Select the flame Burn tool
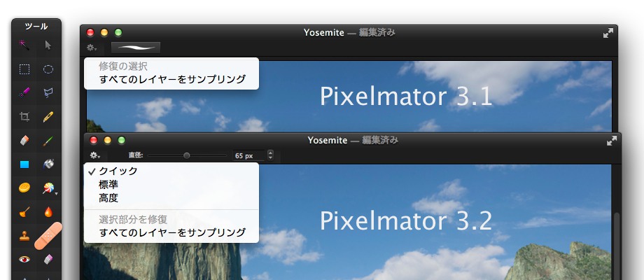Image resolution: width=644 pixels, height=280 pixels. point(48,212)
